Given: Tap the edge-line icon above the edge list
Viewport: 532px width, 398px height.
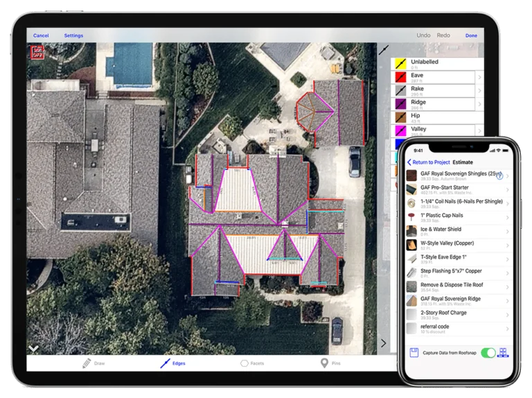Looking at the screenshot, I should pos(383,50).
